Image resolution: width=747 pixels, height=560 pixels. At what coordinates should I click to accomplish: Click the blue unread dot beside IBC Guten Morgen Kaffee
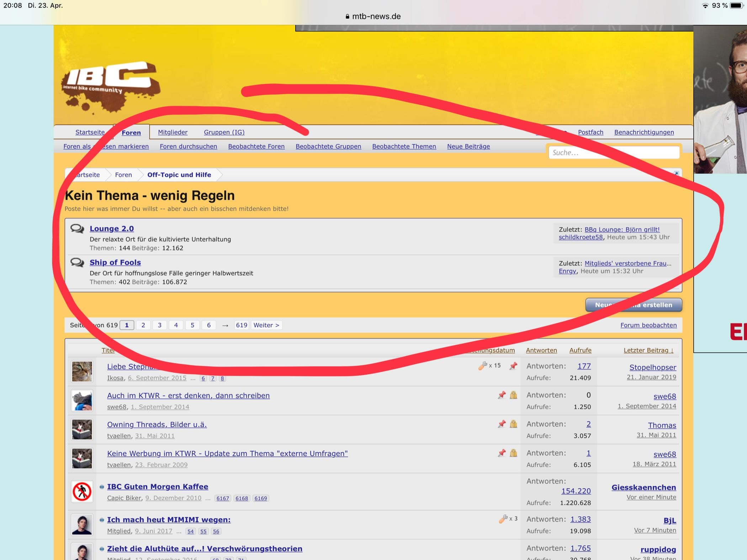[x=102, y=487]
